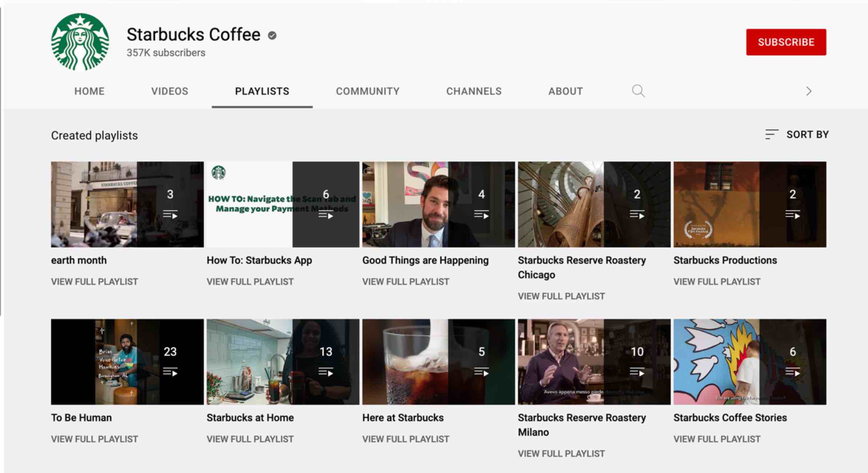The image size is (868, 473).
Task: Click the How To: Starbucks App title
Action: [259, 260]
